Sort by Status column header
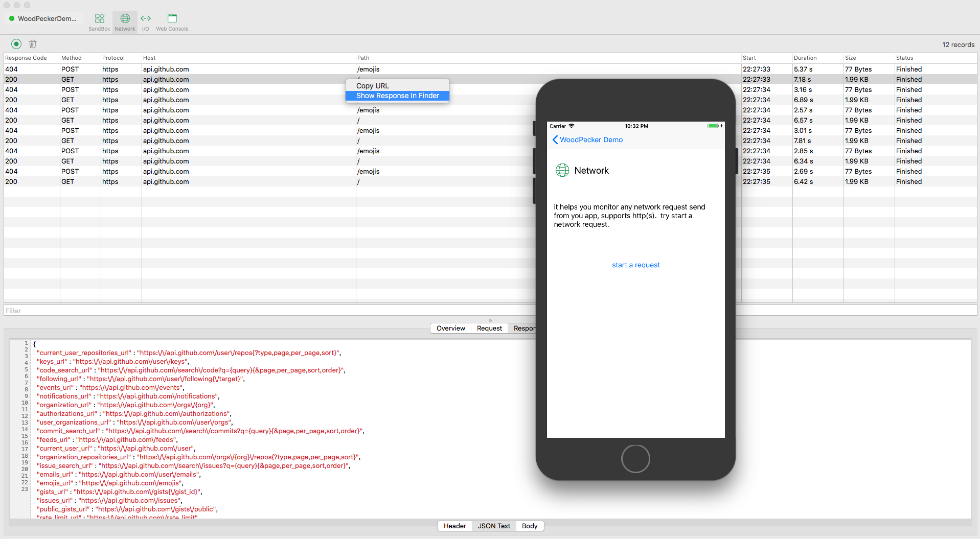The height and width of the screenshot is (539, 980). coord(936,58)
